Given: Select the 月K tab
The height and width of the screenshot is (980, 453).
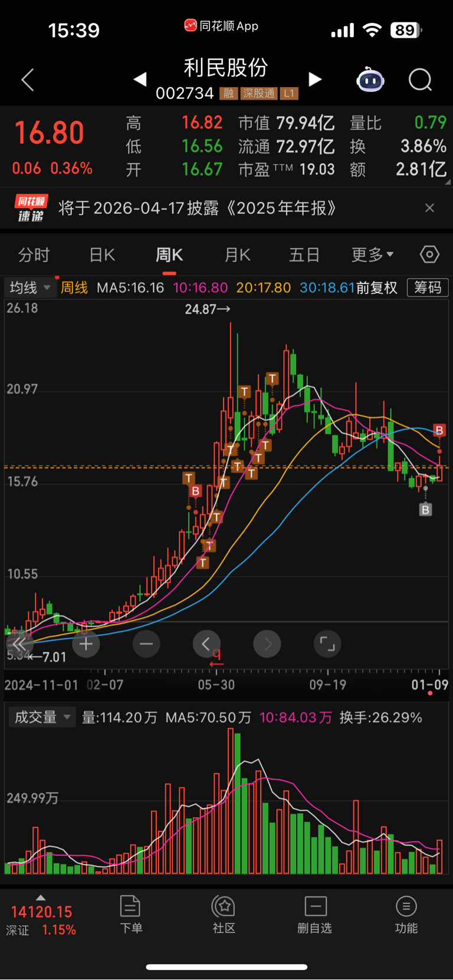Looking at the screenshot, I should point(238,255).
